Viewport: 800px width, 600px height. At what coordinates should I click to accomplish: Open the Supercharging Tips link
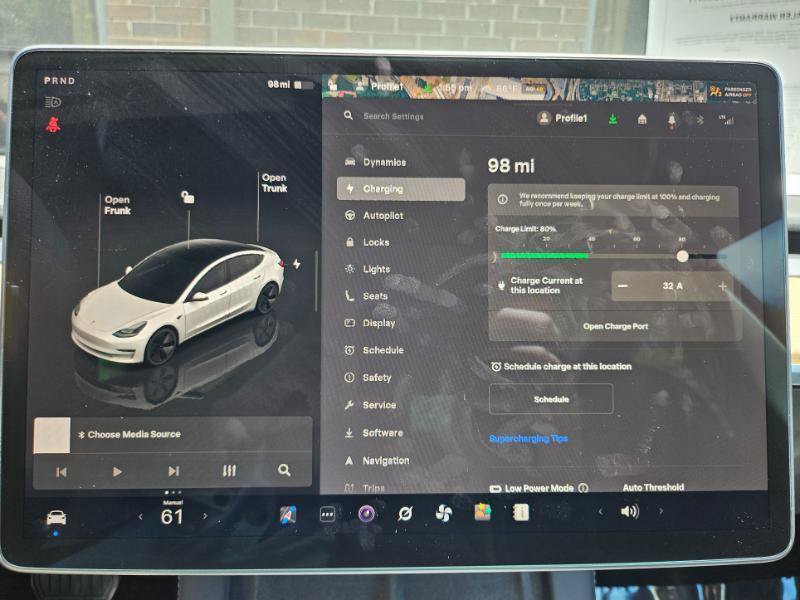528,439
